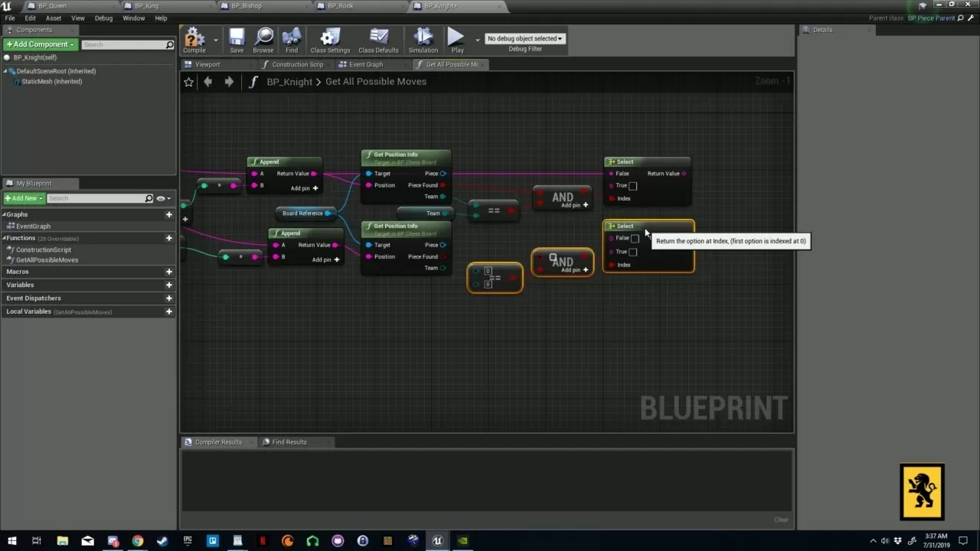Open the Debug menu

tap(103, 18)
